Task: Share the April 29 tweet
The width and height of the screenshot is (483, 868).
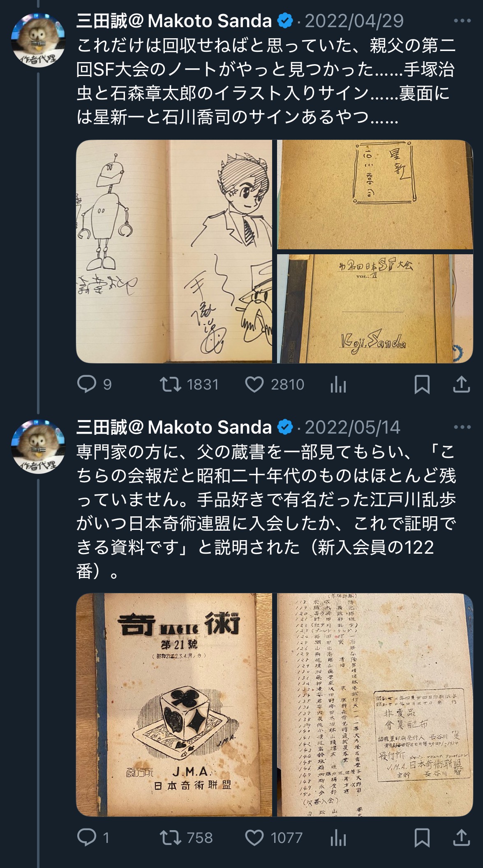Action: [461, 384]
